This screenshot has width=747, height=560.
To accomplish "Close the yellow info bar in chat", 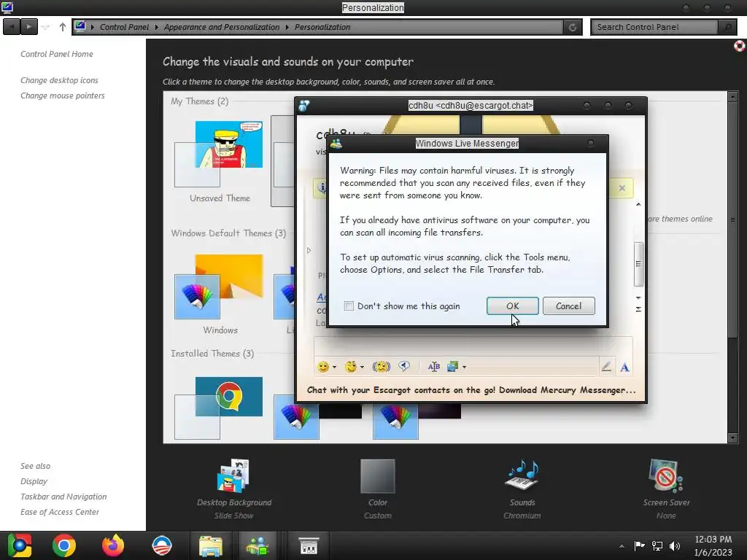I will (x=622, y=188).
